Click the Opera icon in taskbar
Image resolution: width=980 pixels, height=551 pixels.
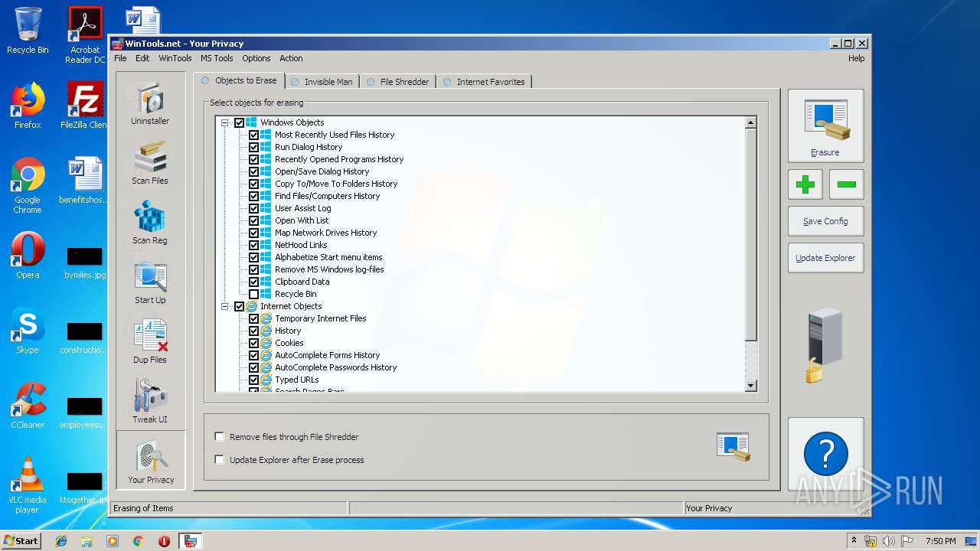coord(164,541)
